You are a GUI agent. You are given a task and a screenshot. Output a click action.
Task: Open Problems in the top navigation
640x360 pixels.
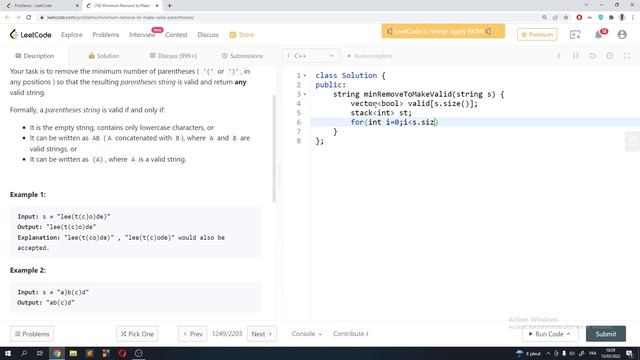point(106,35)
